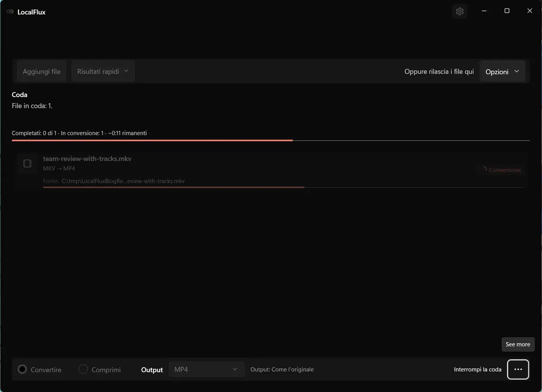542x392 pixels.
Task: Click the LocalFlux app logo icon
Action: tap(10, 12)
